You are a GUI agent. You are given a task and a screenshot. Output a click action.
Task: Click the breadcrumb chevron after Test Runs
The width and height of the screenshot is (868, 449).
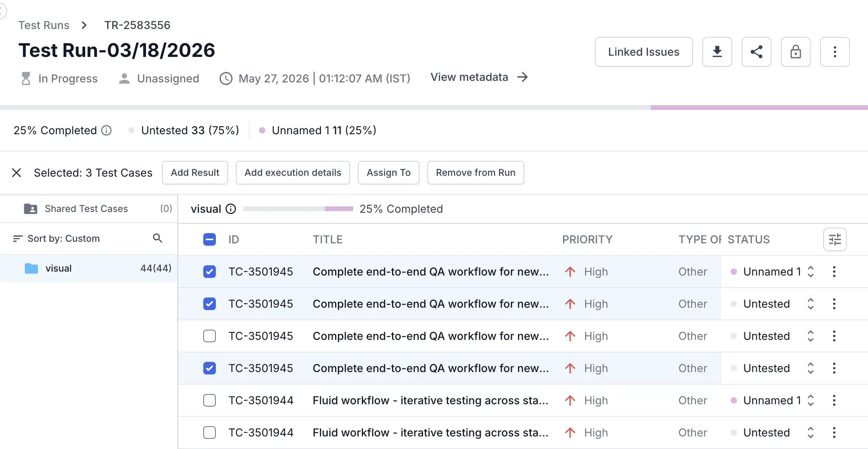84,25
